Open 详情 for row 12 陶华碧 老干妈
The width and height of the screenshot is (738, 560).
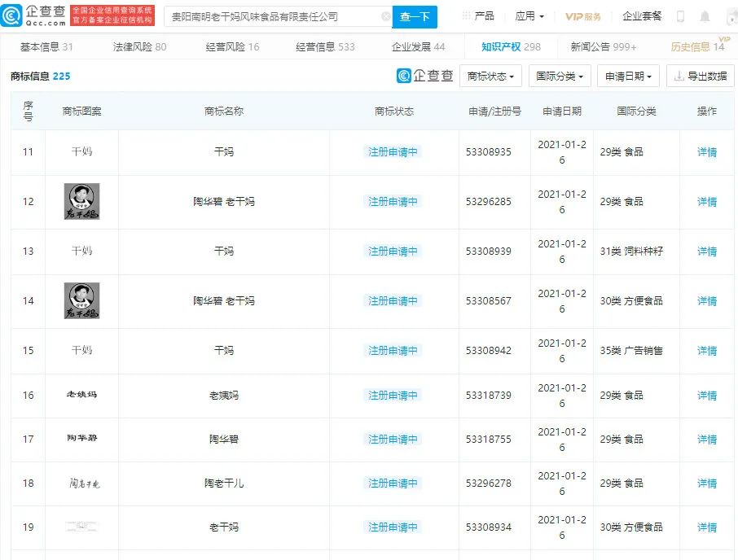point(706,202)
